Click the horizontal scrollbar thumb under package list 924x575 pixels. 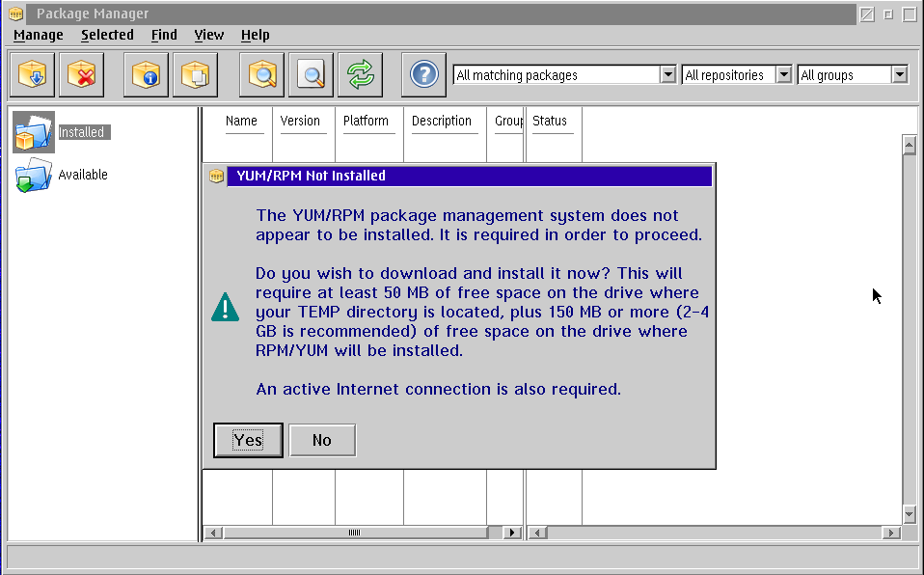(x=354, y=533)
